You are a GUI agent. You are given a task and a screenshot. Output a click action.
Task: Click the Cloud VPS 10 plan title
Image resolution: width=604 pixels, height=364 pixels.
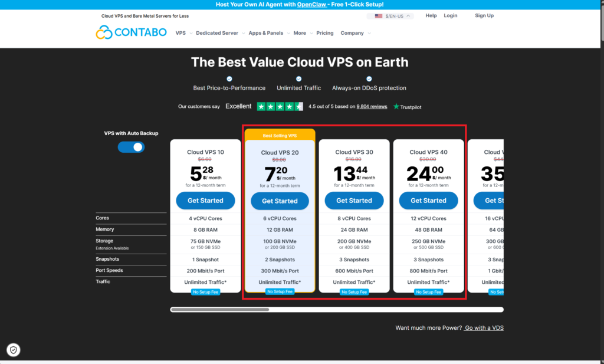point(205,152)
